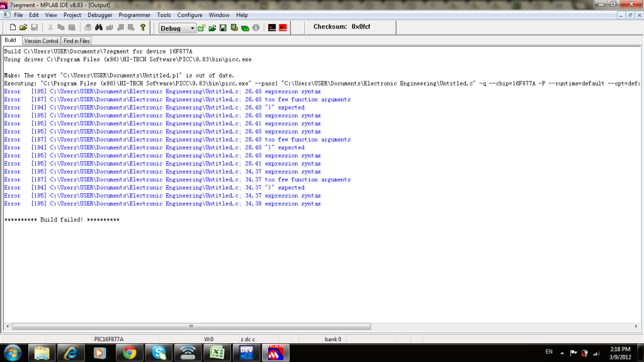Open the Debugger menu

pyautogui.click(x=100, y=14)
